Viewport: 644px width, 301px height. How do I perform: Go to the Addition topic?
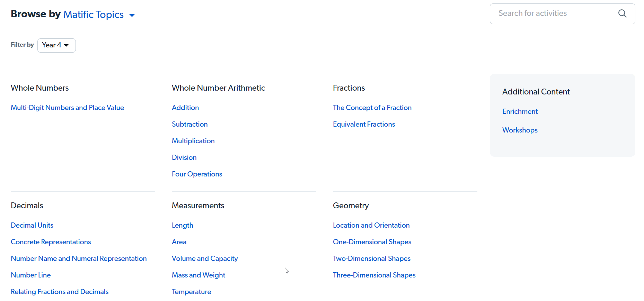[185, 108]
